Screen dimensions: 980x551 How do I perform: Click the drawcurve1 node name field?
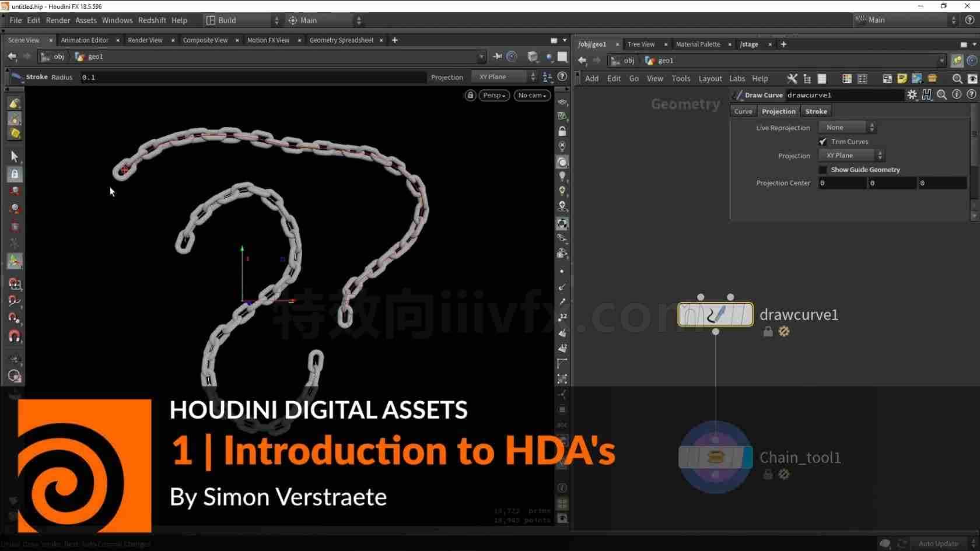pyautogui.click(x=844, y=95)
